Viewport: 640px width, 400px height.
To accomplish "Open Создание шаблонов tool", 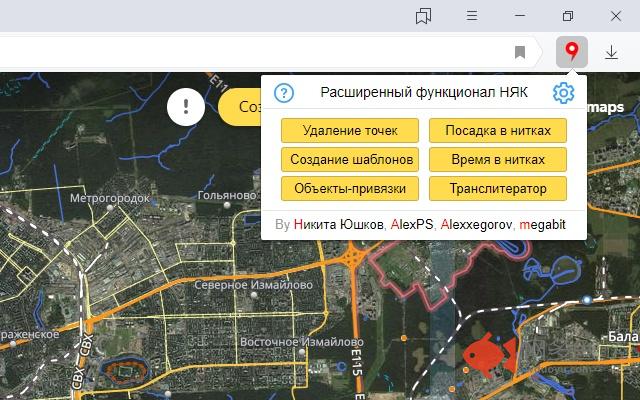I will [350, 160].
